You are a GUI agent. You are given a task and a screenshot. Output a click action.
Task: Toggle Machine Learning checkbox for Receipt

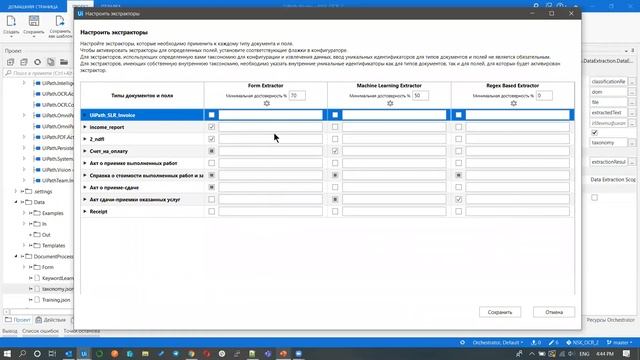click(335, 211)
